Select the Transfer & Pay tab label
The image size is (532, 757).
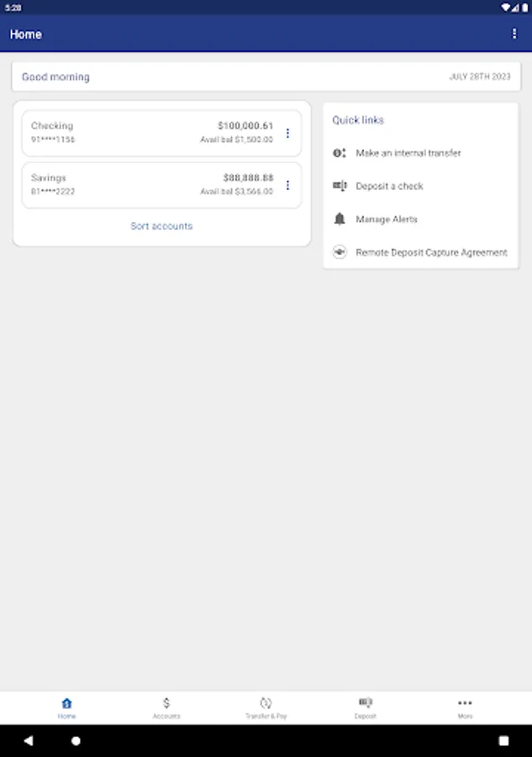click(266, 717)
